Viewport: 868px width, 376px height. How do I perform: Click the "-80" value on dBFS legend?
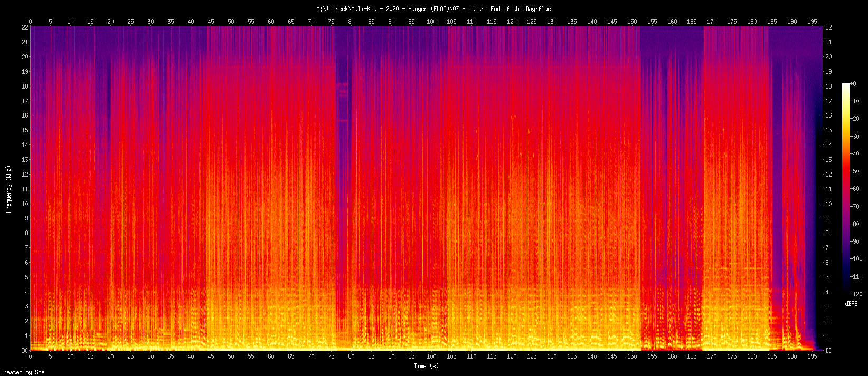click(854, 224)
